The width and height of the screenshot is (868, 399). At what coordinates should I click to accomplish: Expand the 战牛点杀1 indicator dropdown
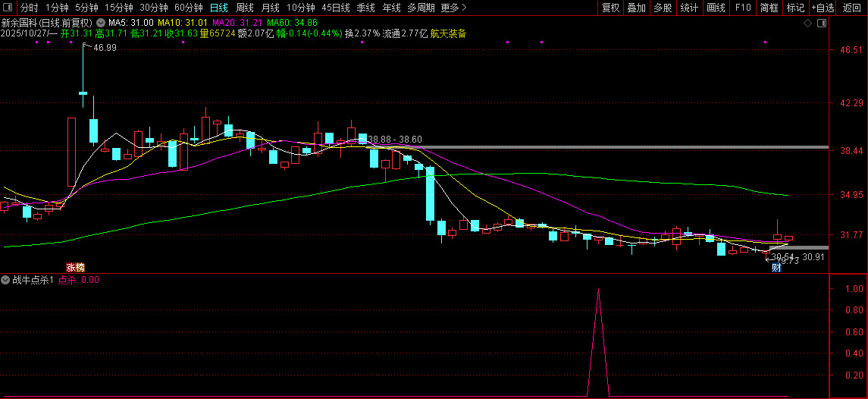(6, 280)
